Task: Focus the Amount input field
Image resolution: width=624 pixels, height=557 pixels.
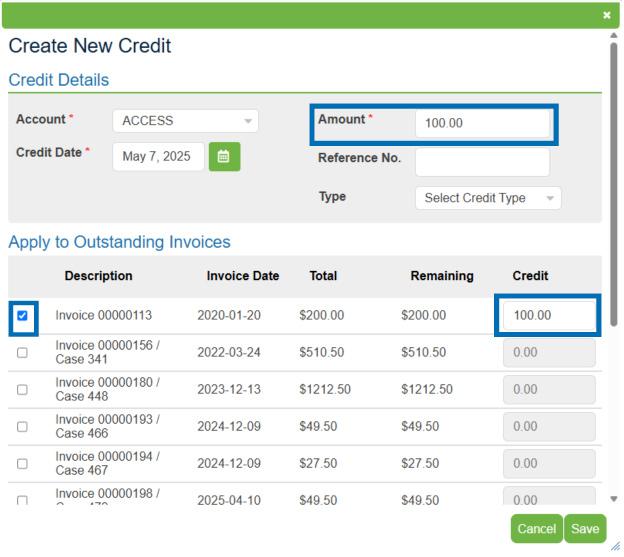Action: click(481, 123)
